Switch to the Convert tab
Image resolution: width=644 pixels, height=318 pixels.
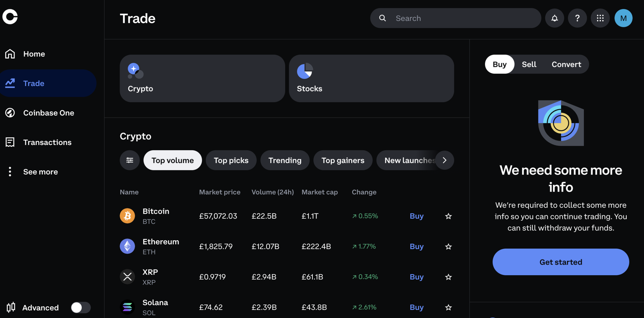click(x=566, y=64)
